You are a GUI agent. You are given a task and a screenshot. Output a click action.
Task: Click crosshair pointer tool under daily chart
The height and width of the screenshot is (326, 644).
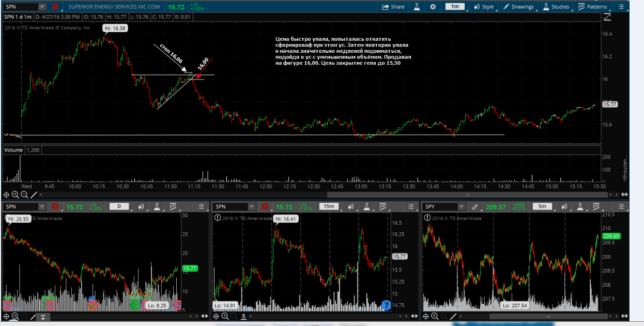pyautogui.click(x=7, y=316)
